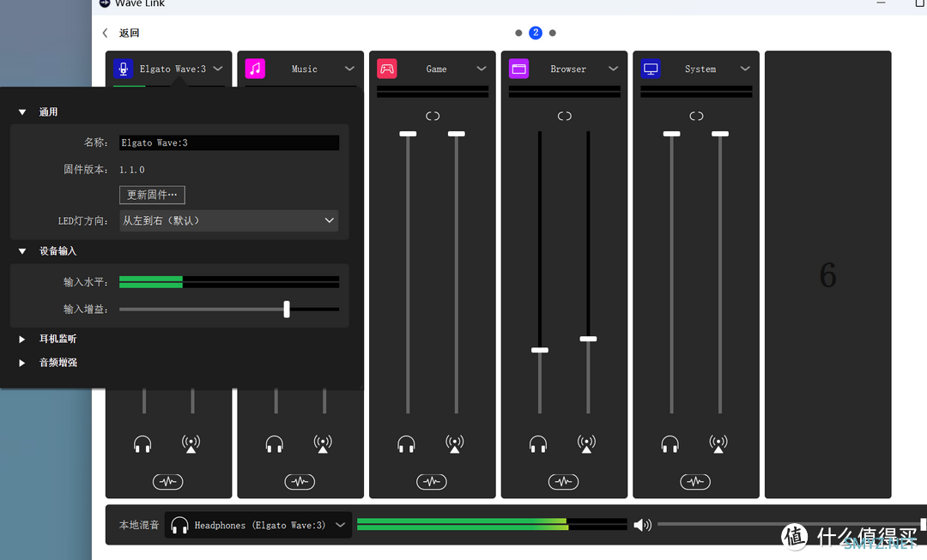This screenshot has height=560, width=927.
Task: Click the local mix output volume slider
Action: [791, 524]
